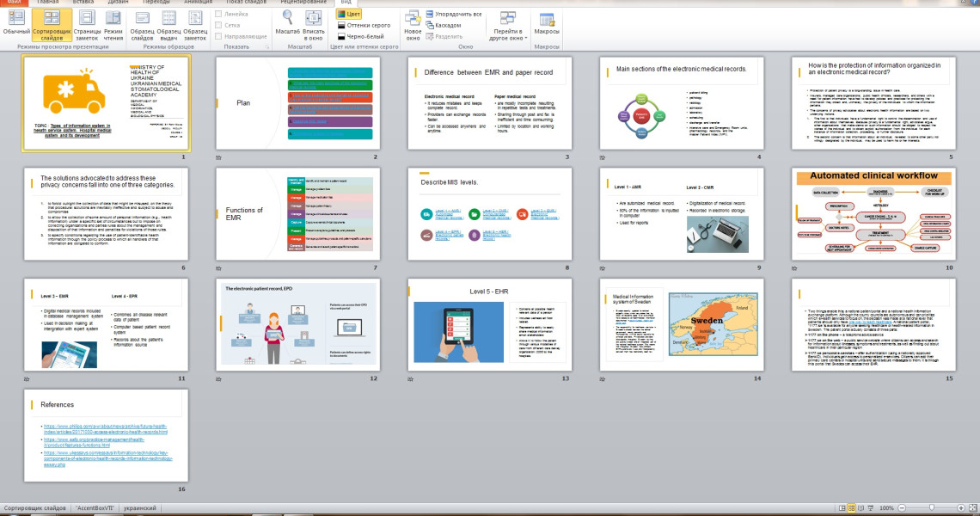This screenshot has height=516, width=980.
Task: Click Каскадом cascade windows
Action: tap(443, 25)
